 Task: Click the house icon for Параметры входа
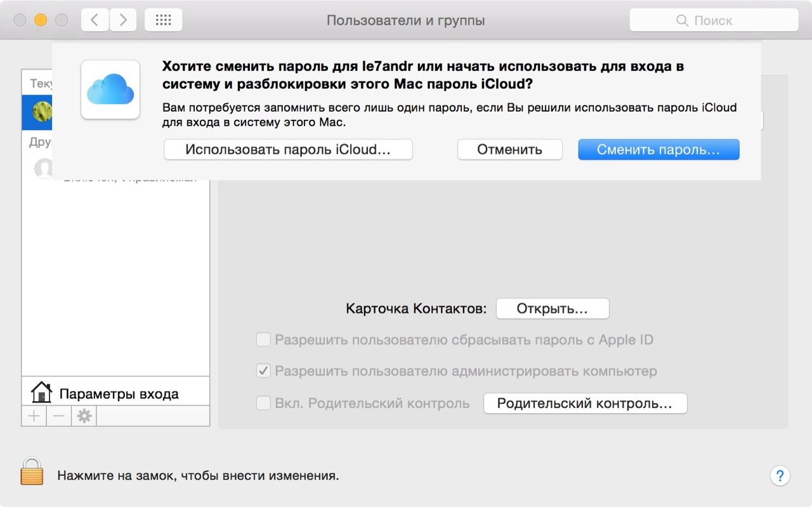(41, 392)
